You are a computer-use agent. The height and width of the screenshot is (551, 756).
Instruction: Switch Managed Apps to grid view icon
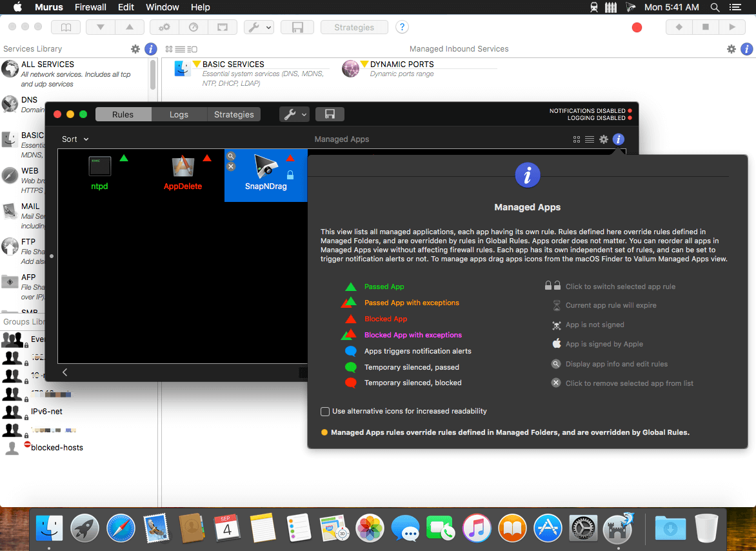coord(577,139)
